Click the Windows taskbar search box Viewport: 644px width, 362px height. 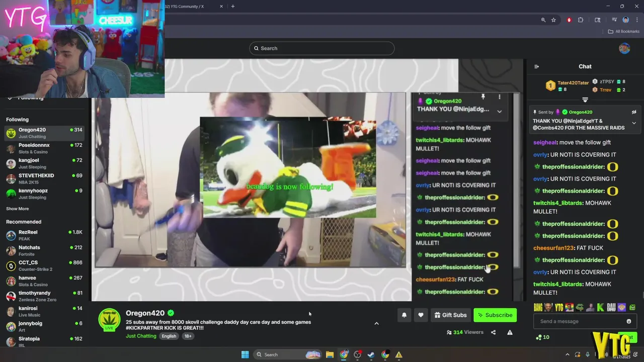tap(287, 354)
